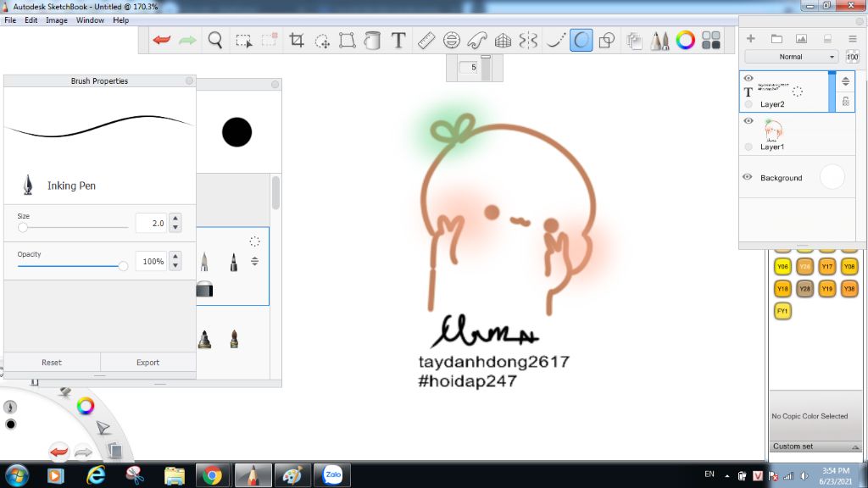Screen dimensions: 868x488
Task: Decrease Opacity with down arrow
Action: [175, 265]
